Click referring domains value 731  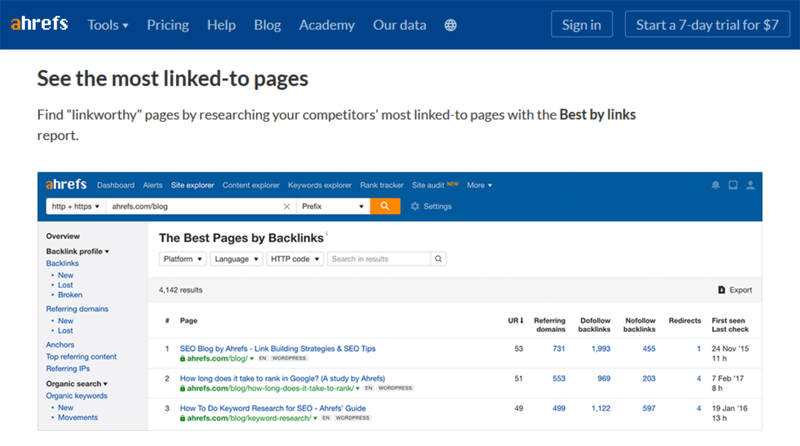coord(559,349)
